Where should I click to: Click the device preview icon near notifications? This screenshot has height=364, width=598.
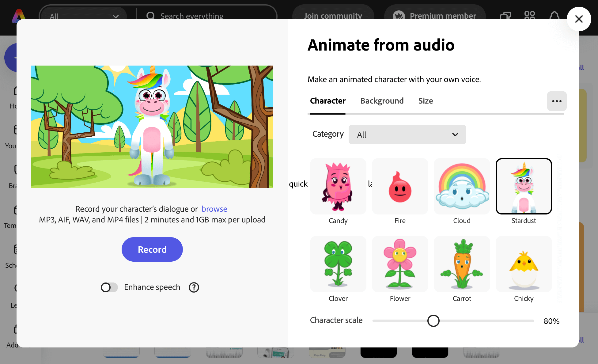[x=505, y=16]
